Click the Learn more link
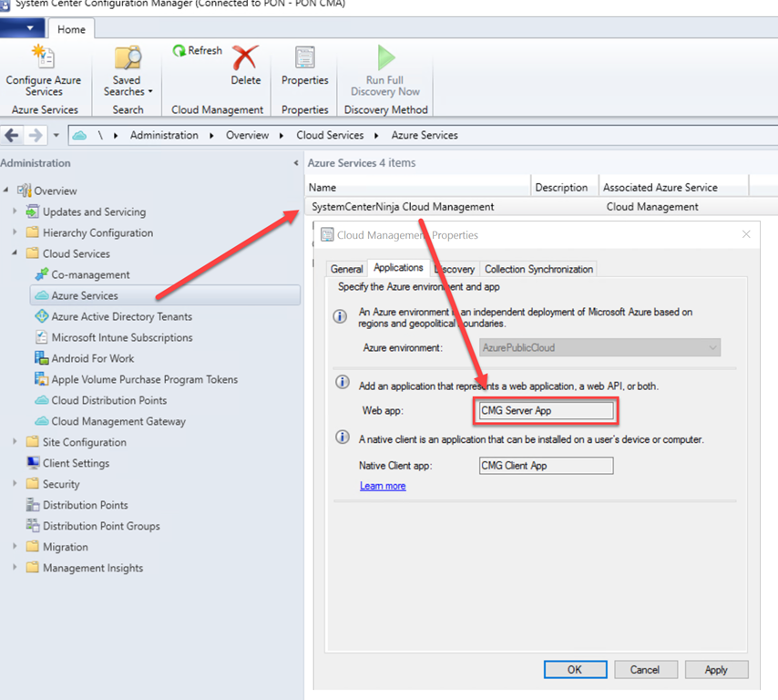 pyautogui.click(x=383, y=486)
